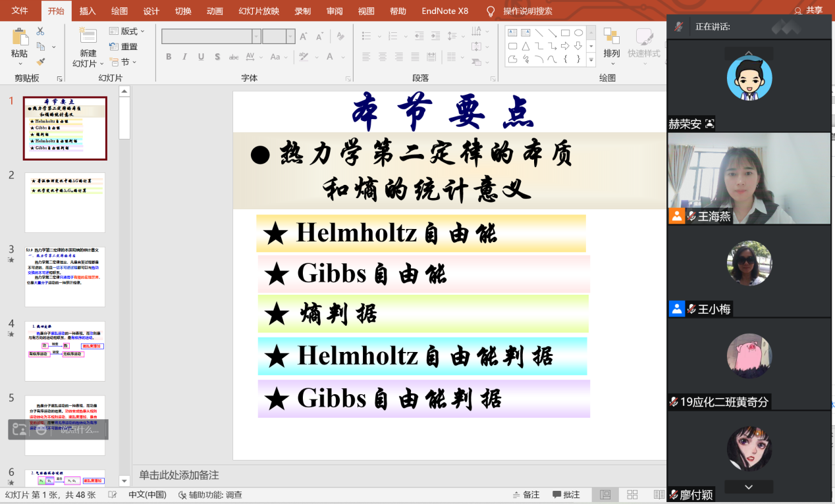This screenshot has width=835, height=504.
Task: Switch to the Slide Show (幻灯片放映) tab
Action: [x=259, y=11]
